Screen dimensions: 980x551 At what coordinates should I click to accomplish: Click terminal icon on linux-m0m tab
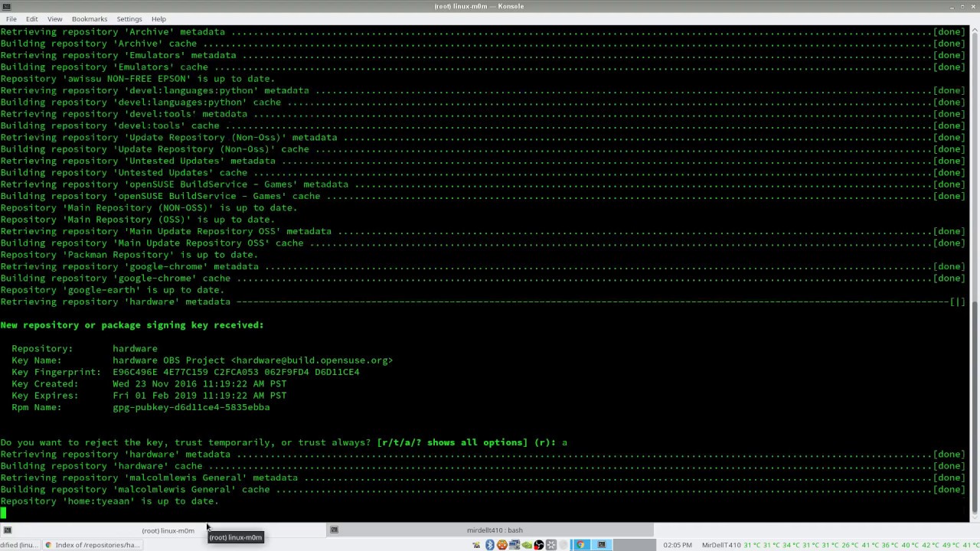pyautogui.click(x=7, y=530)
